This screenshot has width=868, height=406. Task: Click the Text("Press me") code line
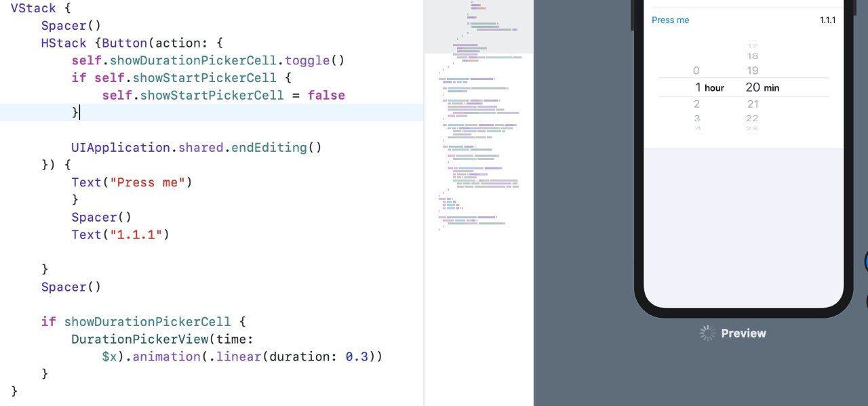click(132, 182)
